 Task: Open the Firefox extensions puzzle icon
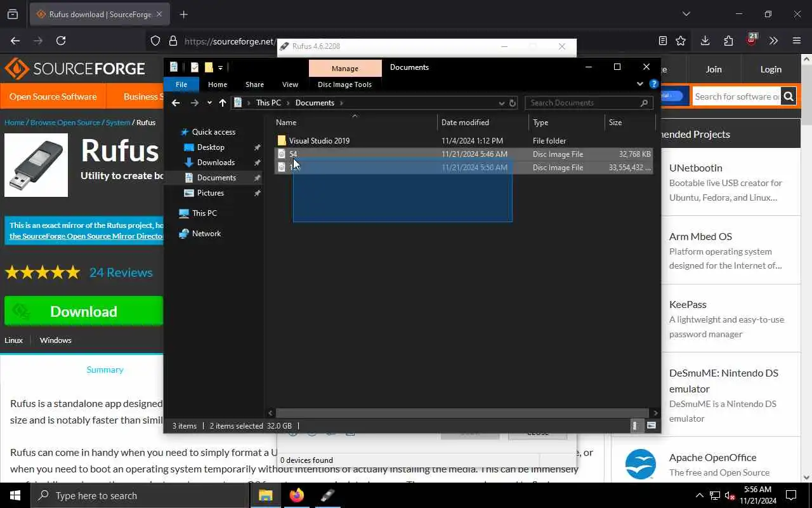pos(728,41)
